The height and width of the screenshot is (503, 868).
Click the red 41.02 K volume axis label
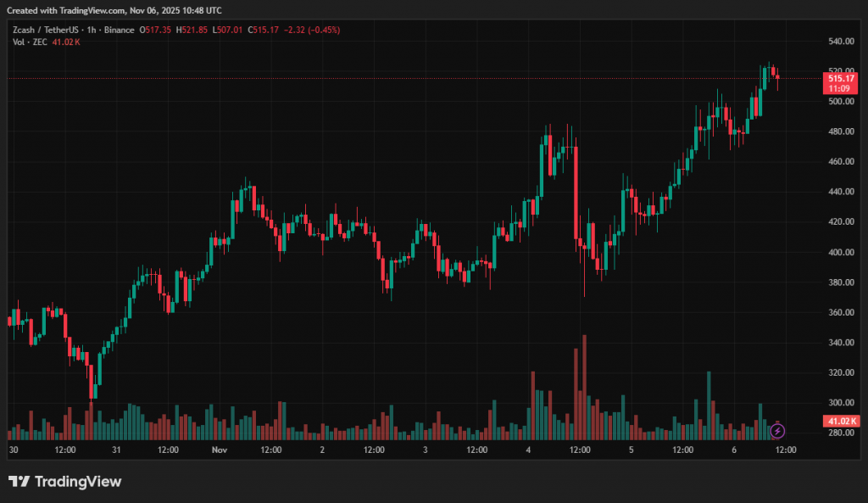coord(841,422)
